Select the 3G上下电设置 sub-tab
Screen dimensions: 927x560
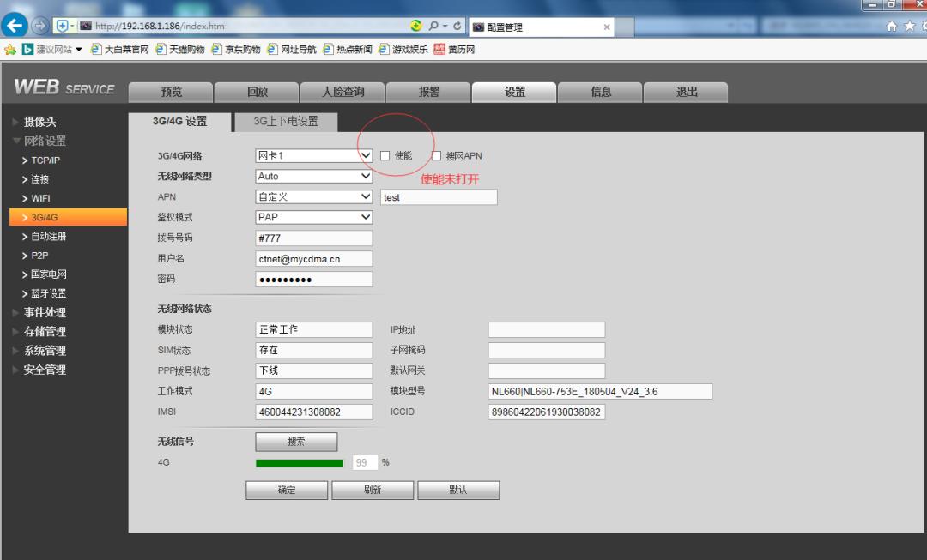(286, 122)
